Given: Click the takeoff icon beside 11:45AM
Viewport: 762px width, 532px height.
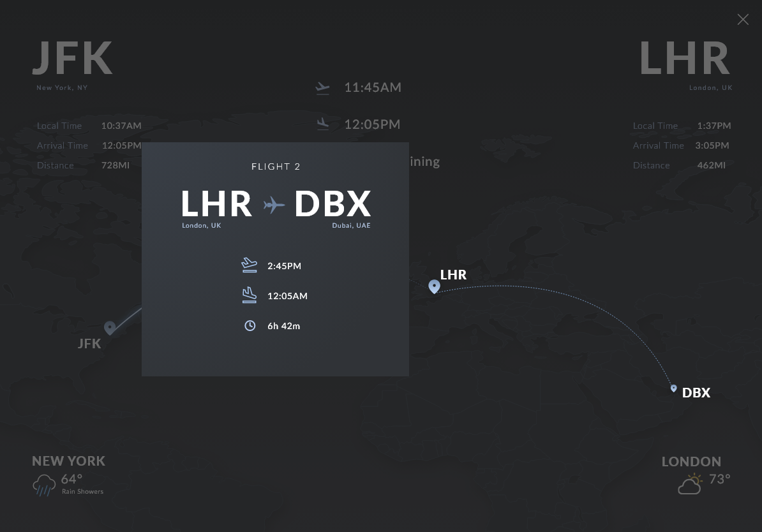Looking at the screenshot, I should (x=323, y=88).
